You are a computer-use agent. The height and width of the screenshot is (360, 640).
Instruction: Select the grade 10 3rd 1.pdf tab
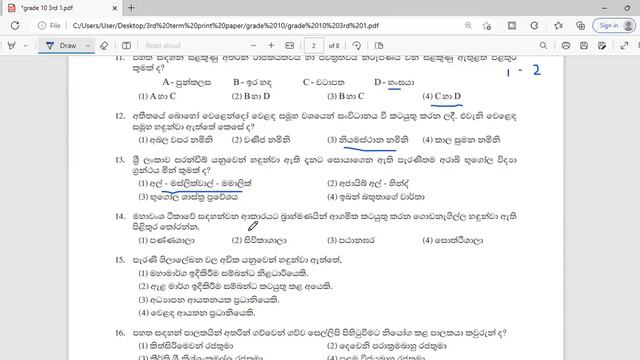click(x=62, y=8)
